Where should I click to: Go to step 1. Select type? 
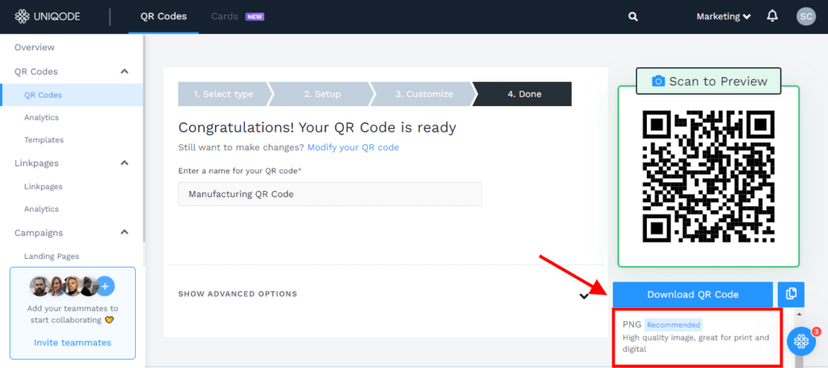[x=223, y=94]
